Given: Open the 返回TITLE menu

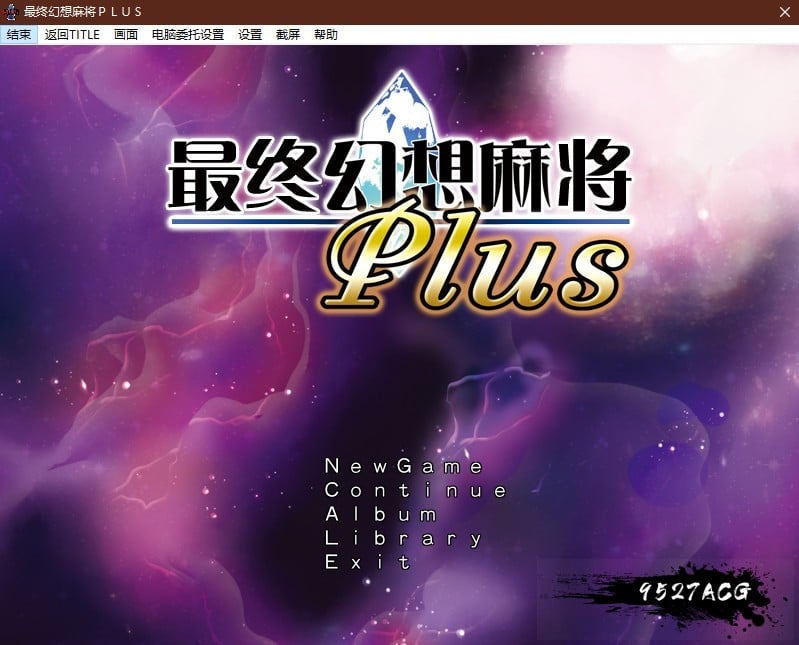Looking at the screenshot, I should pyautogui.click(x=72, y=35).
